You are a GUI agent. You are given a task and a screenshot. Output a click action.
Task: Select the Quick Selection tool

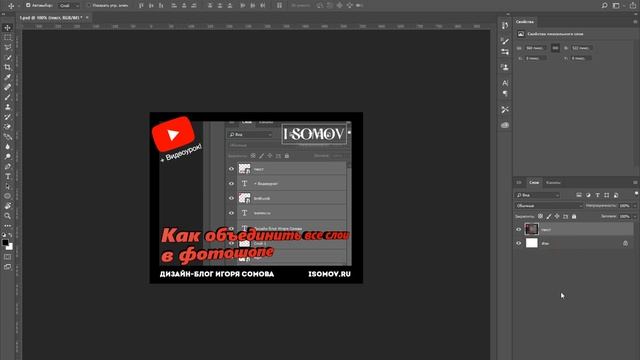click(7, 58)
